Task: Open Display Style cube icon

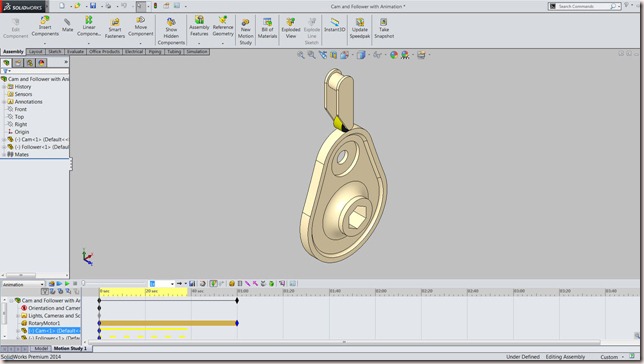Action: [361, 55]
